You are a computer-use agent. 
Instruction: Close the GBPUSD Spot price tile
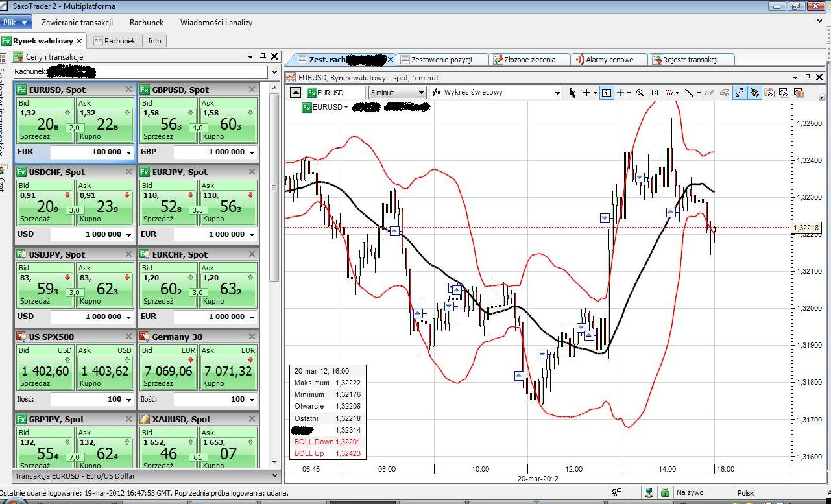252,90
